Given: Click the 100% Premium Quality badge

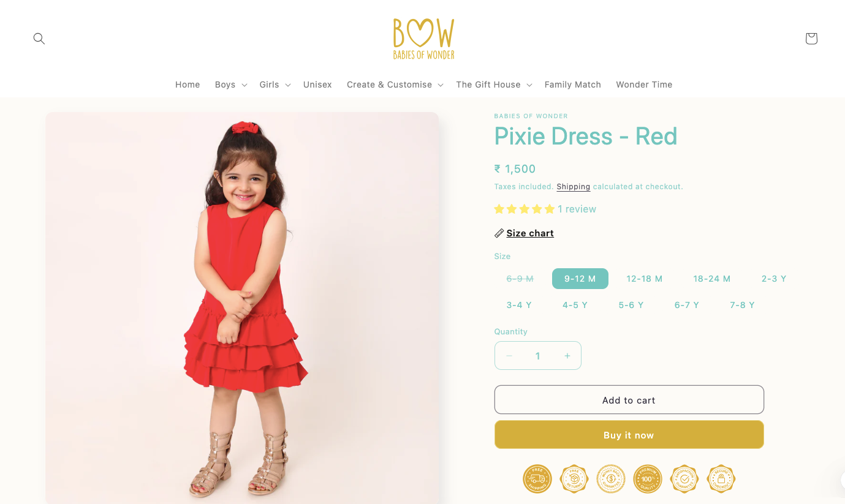Looking at the screenshot, I should 648,479.
